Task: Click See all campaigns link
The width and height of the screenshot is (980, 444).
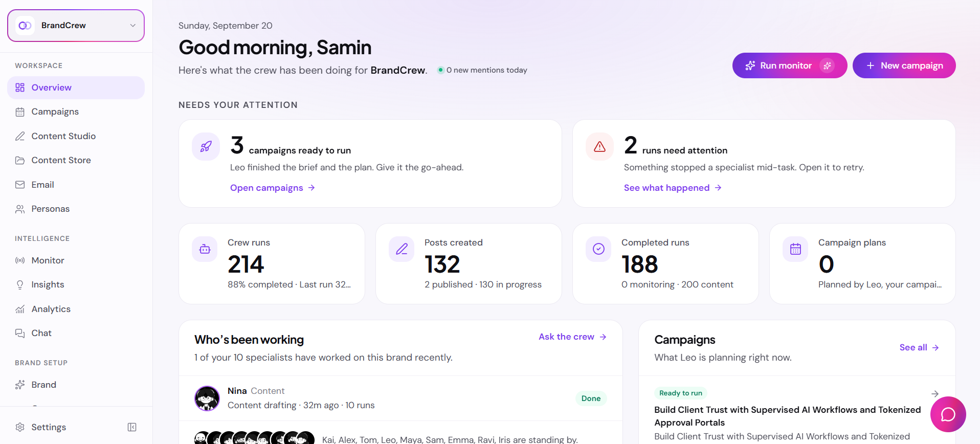Action: click(919, 347)
